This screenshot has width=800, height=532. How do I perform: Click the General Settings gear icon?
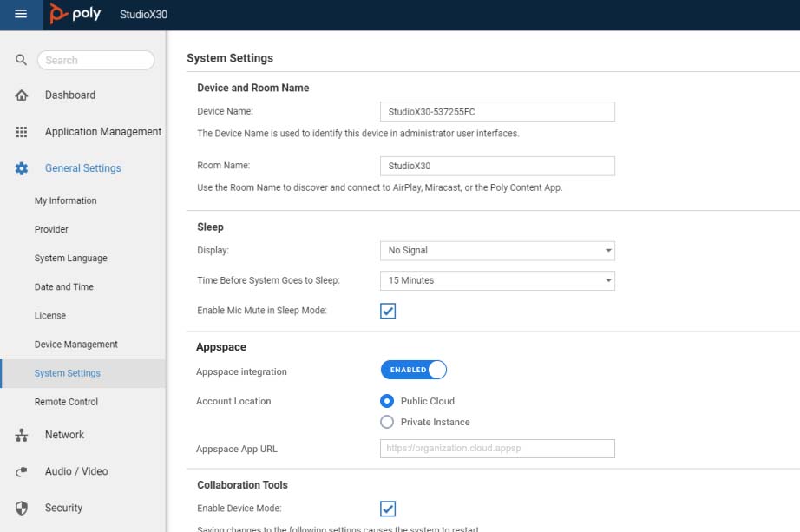[x=22, y=168]
